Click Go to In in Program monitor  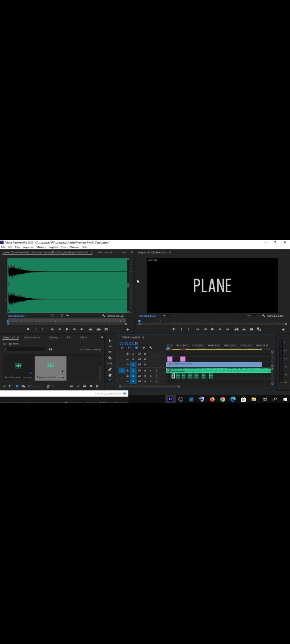point(198,329)
